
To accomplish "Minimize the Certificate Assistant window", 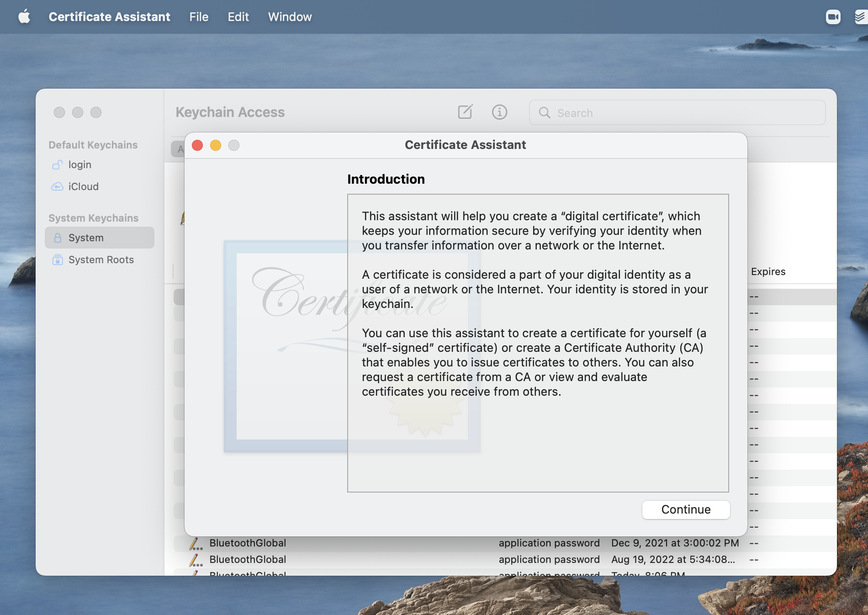I will 216,145.
